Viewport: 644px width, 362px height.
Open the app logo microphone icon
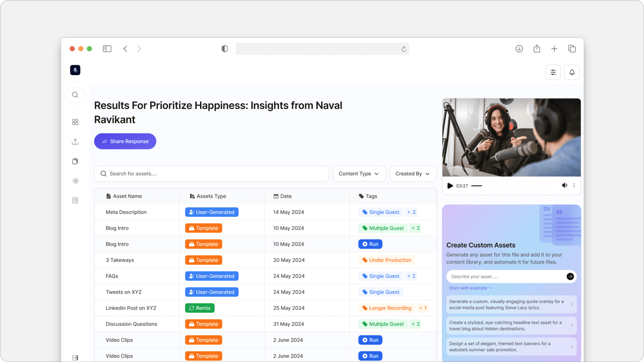point(75,70)
